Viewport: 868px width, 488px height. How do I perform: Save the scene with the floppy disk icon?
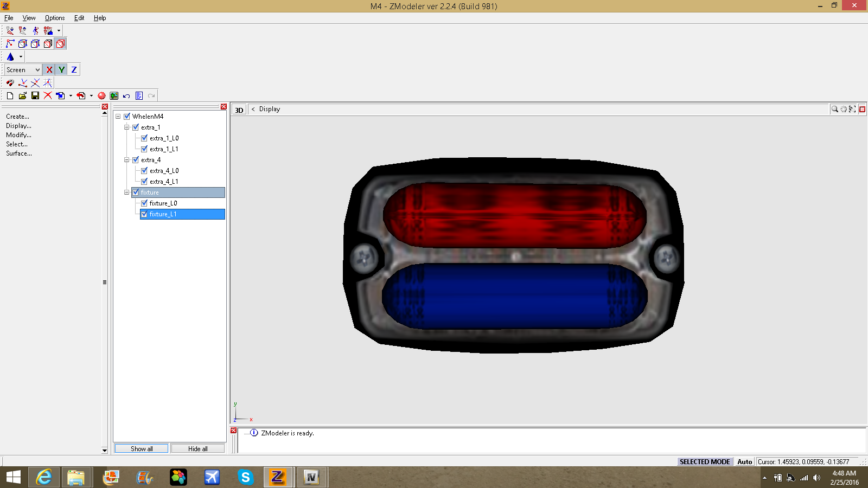point(35,96)
